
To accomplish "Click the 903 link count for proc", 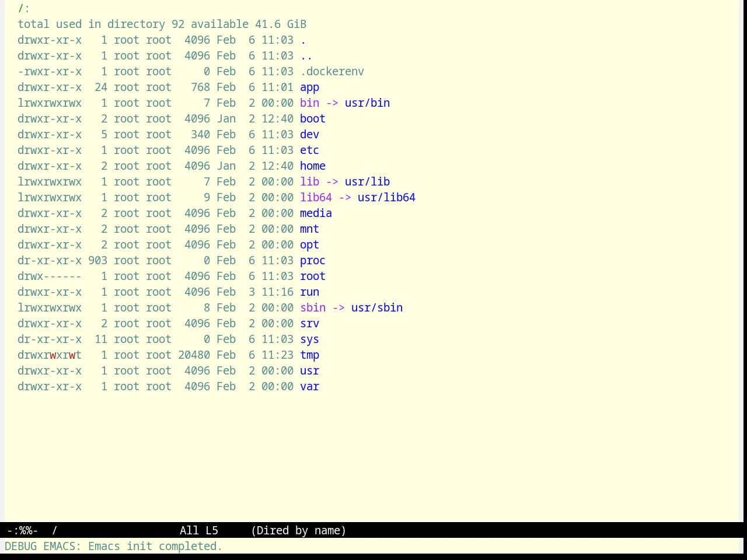I will [97, 260].
